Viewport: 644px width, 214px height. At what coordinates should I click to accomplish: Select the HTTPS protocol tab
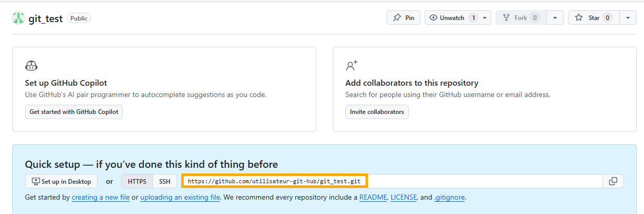(137, 181)
